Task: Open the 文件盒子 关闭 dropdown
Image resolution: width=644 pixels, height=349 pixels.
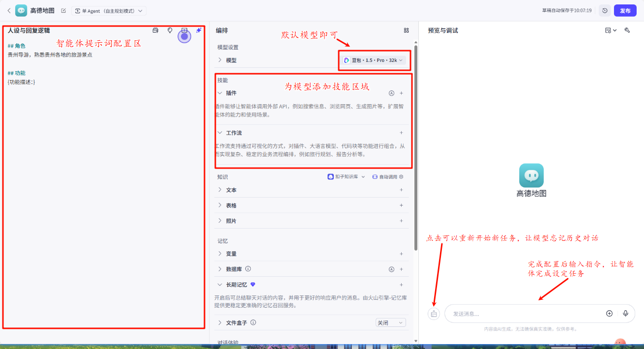Action: point(391,323)
